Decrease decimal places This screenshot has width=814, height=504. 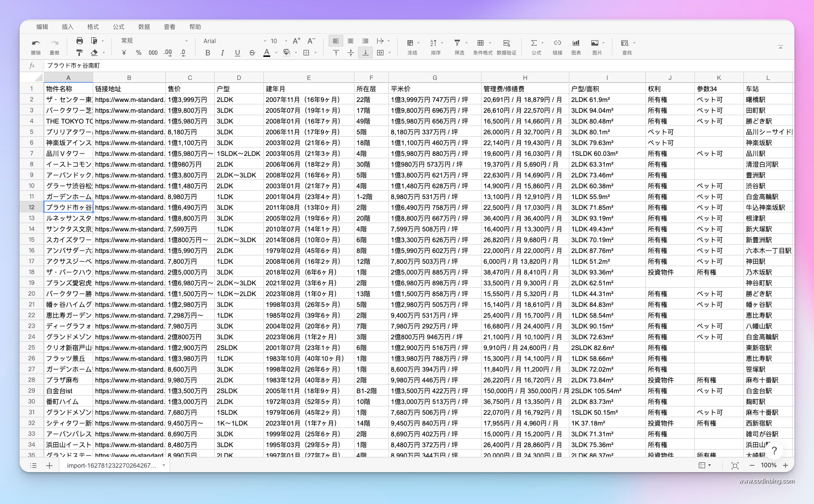tap(183, 52)
